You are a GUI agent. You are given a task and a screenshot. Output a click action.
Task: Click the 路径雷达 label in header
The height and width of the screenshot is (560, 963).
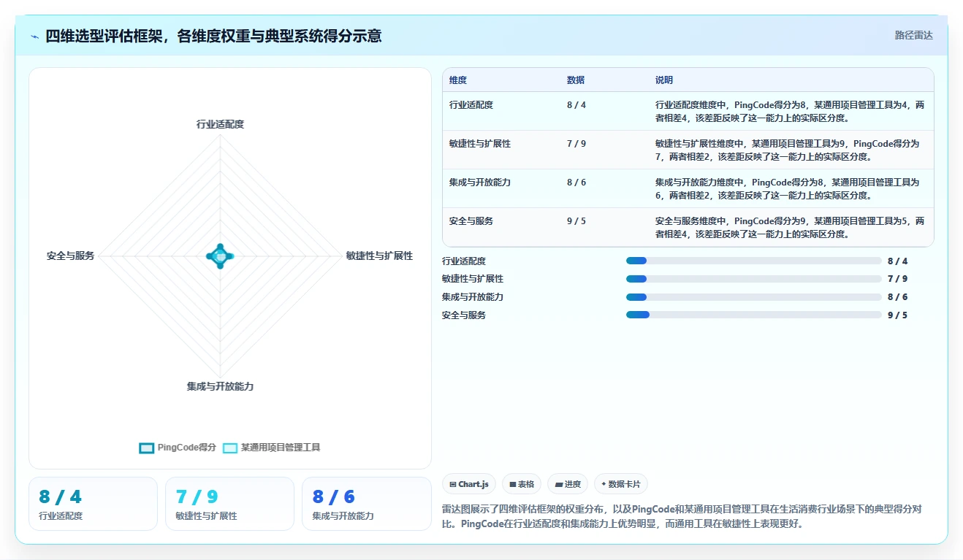[913, 35]
